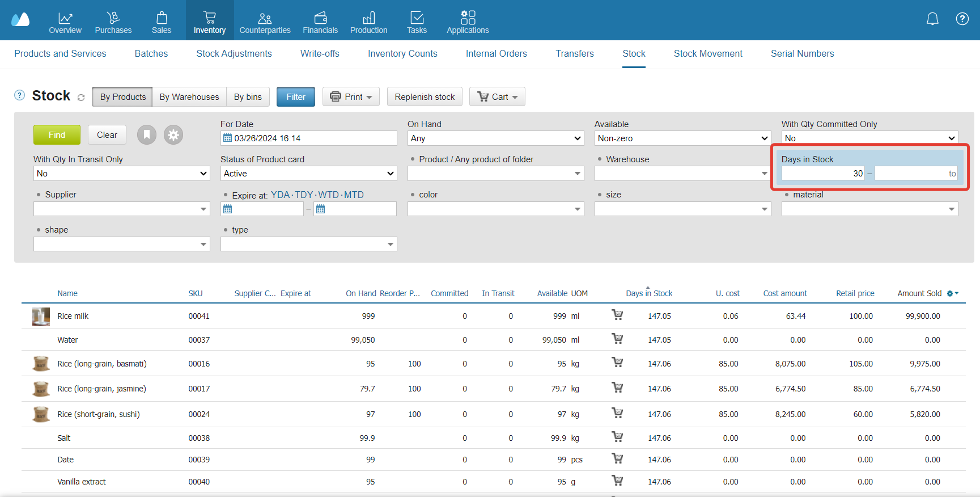Click the refresh icon next to Stock title
Viewport: 980px width, 497px height.
pos(81,98)
